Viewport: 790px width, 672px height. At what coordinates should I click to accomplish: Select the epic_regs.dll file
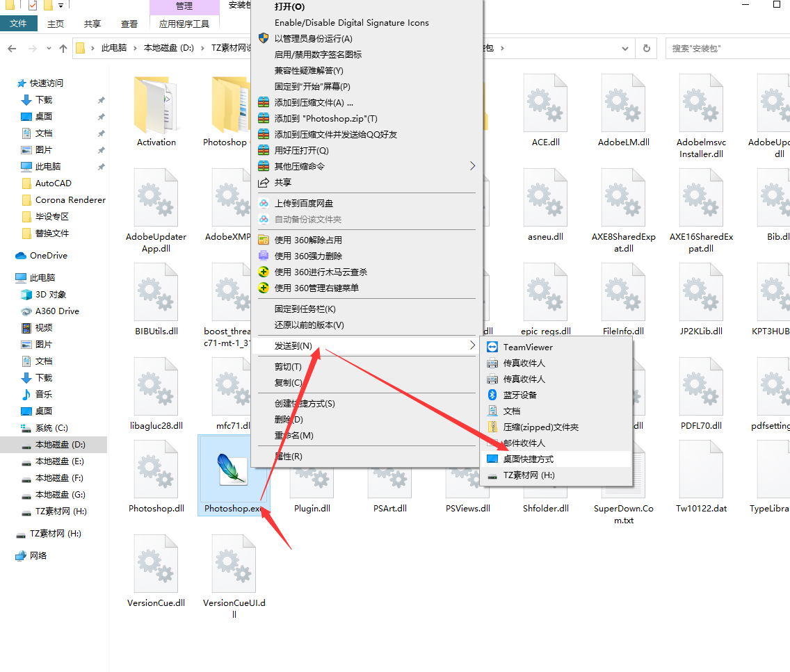546,300
